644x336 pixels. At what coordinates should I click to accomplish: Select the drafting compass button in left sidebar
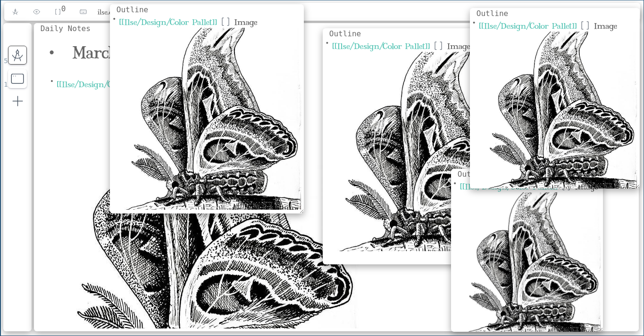click(17, 55)
